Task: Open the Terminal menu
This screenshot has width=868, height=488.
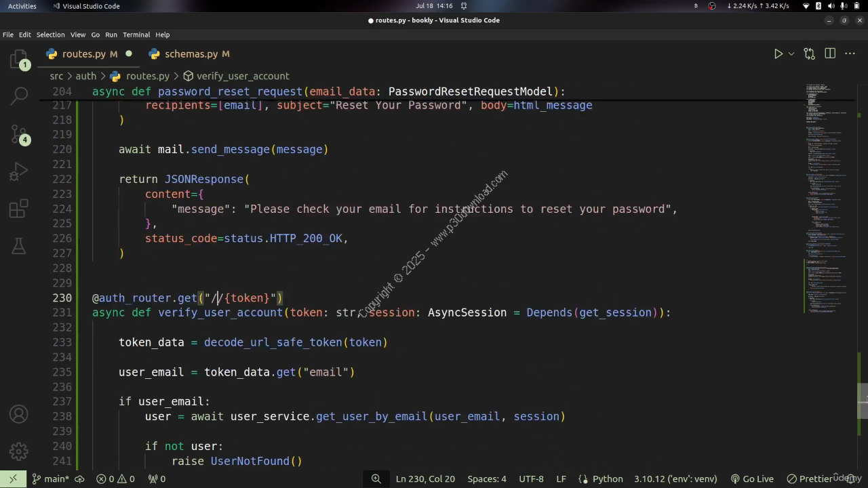Action: click(x=136, y=35)
